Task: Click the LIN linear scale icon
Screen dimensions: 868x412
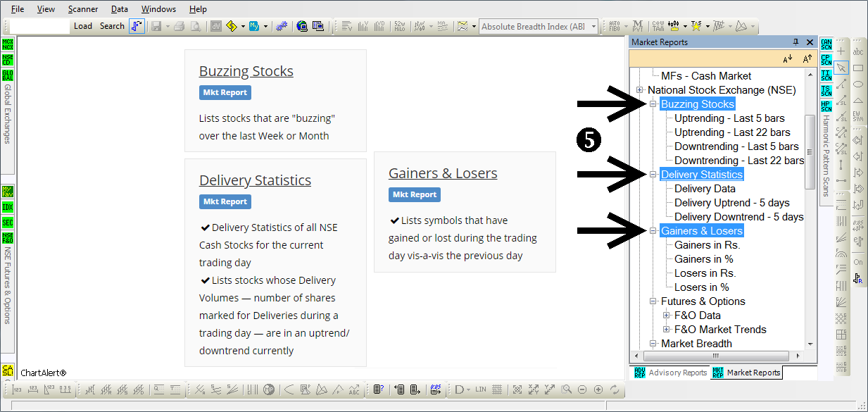Action: click(481, 389)
